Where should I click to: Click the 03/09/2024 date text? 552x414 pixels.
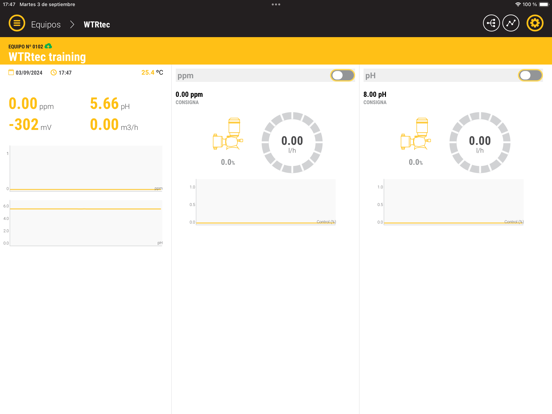click(x=29, y=73)
